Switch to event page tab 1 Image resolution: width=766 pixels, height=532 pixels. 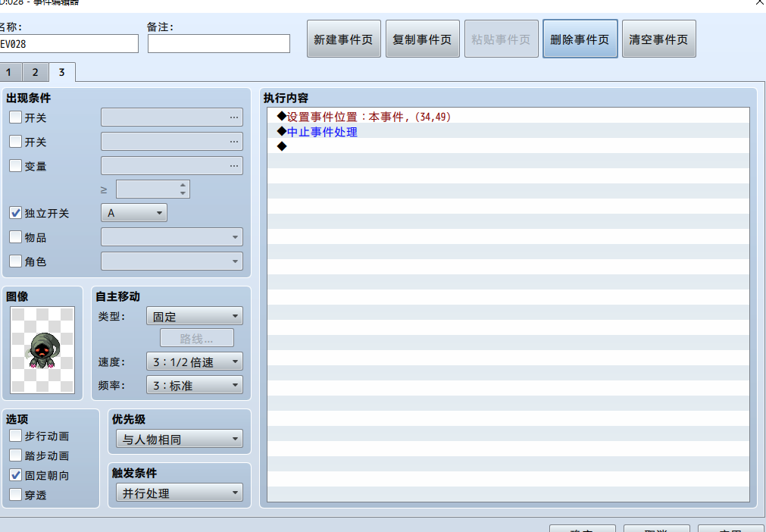point(10,72)
